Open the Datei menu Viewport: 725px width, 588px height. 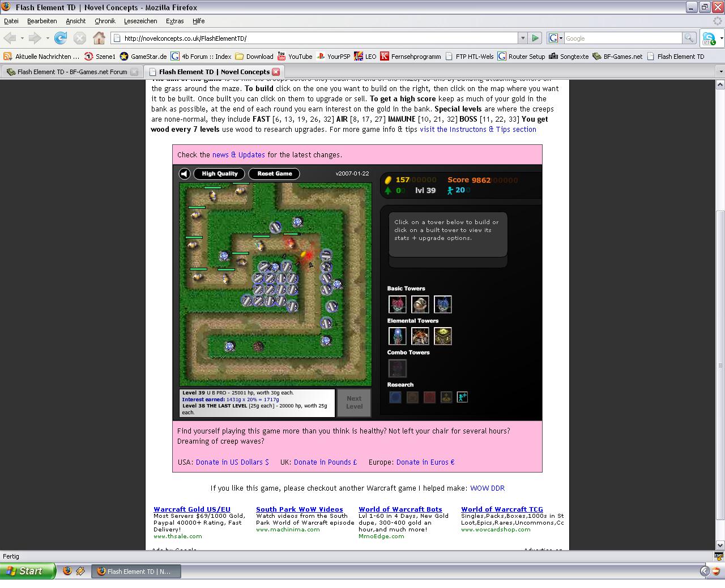click(11, 21)
